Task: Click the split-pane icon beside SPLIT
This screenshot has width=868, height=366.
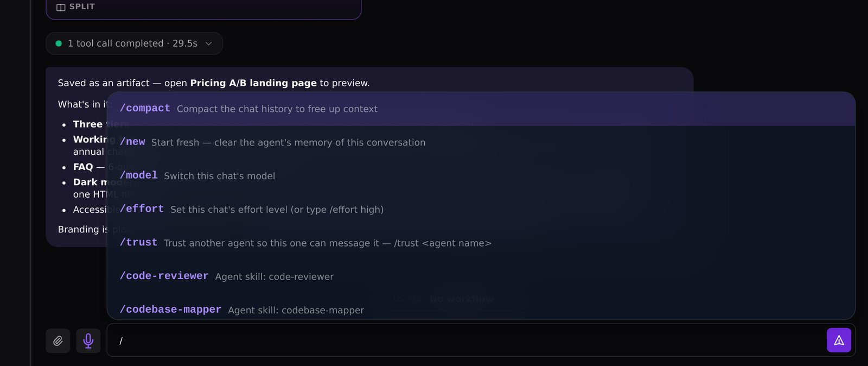Action: coord(61,7)
